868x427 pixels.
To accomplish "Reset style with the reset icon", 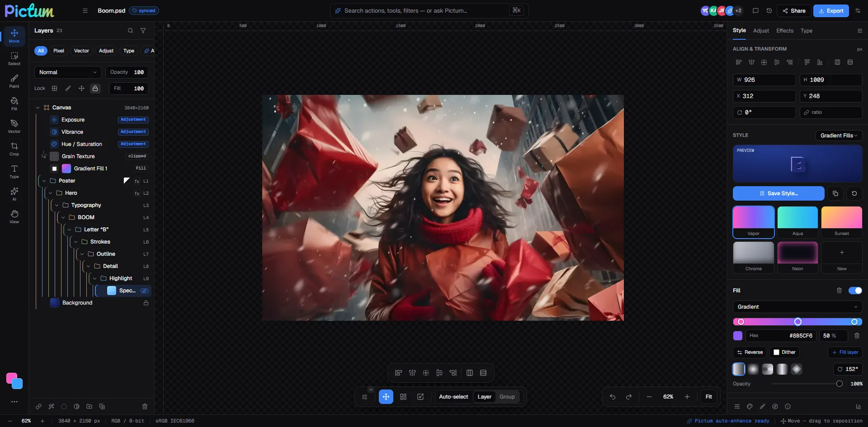I will tap(854, 193).
